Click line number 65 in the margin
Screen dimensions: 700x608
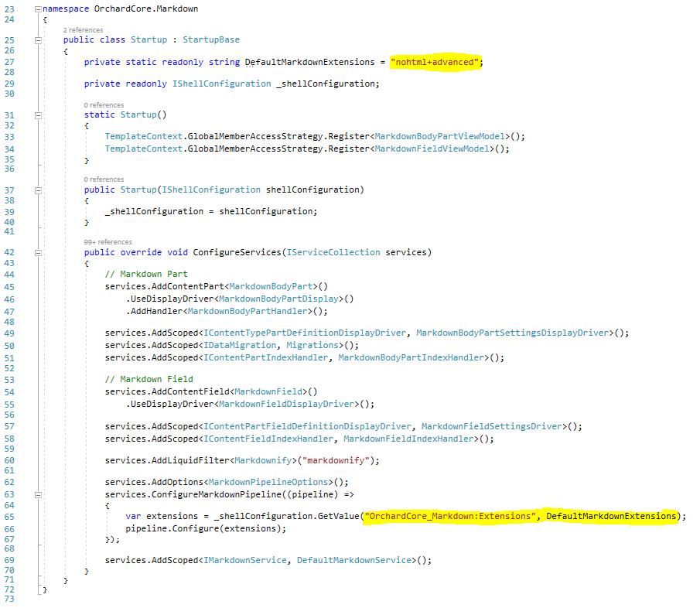pos(9,517)
